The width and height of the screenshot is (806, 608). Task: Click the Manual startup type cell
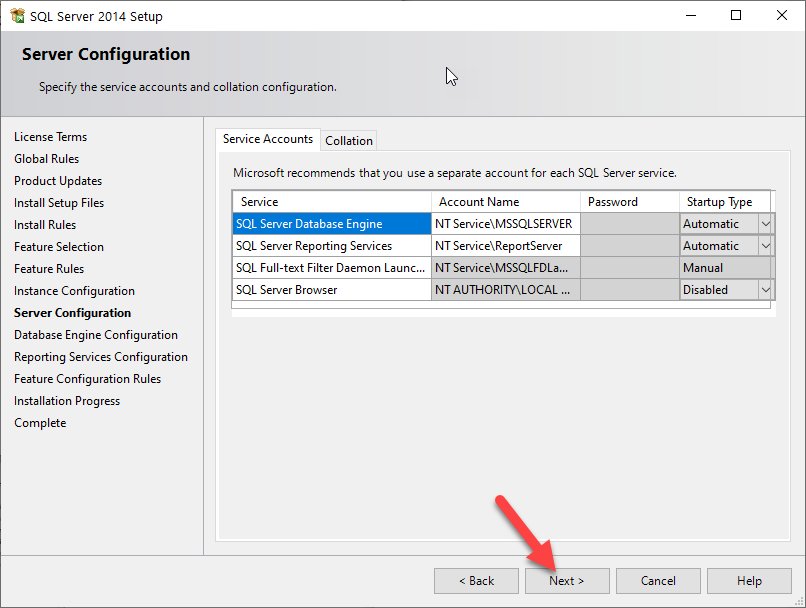pyautogui.click(x=725, y=268)
